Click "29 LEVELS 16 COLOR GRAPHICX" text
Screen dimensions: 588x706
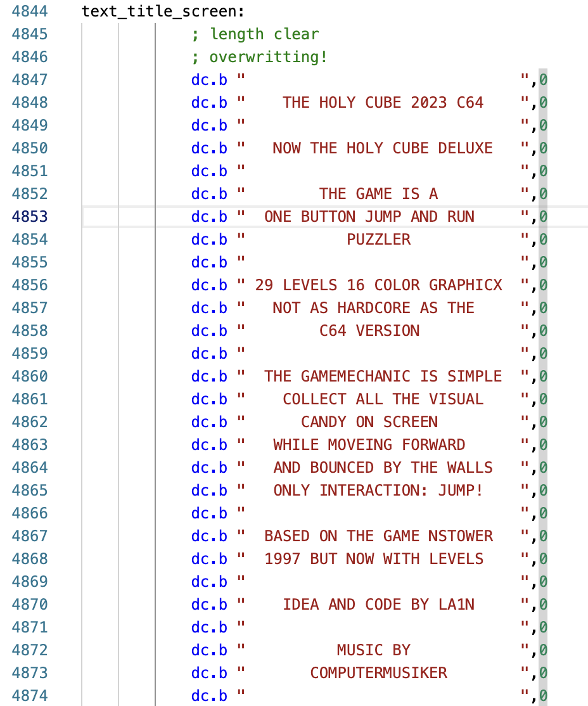[x=378, y=285]
